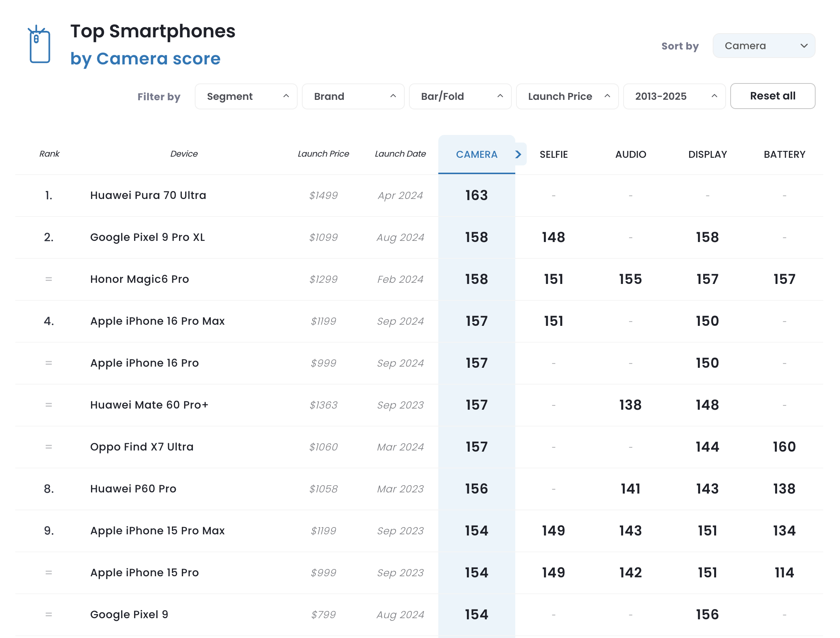Open the Honor Magic6 Pro entry
The height and width of the screenshot is (638, 840).
(139, 279)
